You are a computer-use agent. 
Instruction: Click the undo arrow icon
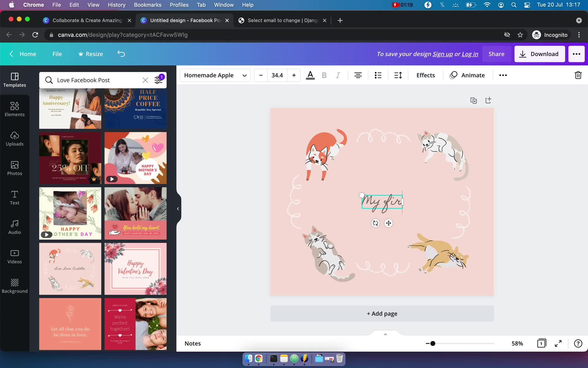[x=121, y=54]
